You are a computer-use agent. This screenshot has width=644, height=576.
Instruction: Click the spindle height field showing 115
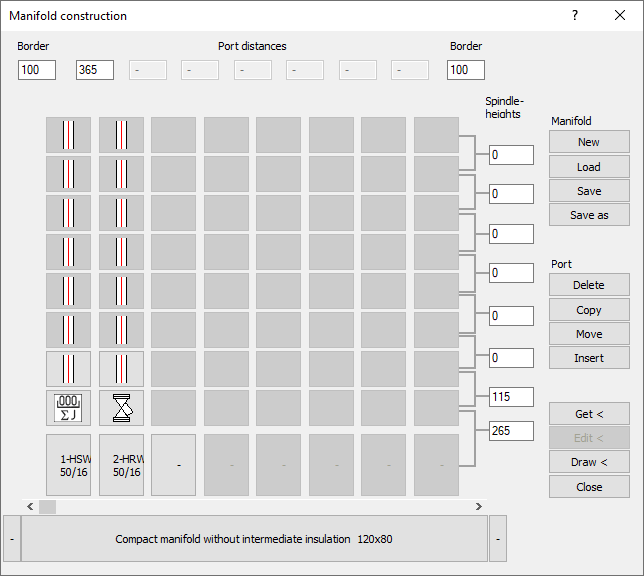point(511,397)
